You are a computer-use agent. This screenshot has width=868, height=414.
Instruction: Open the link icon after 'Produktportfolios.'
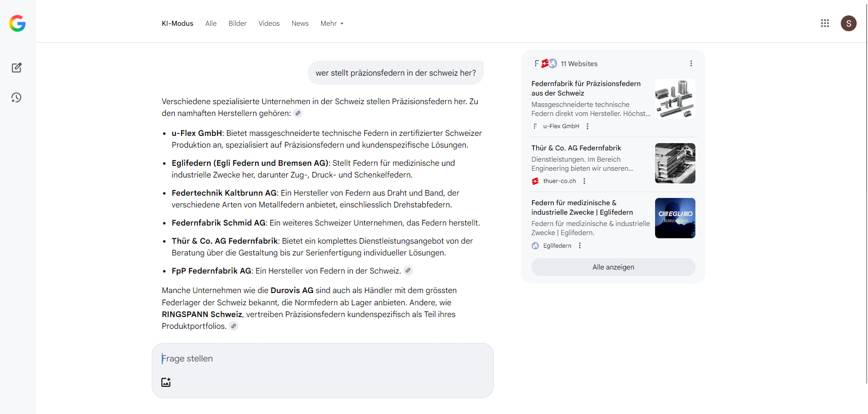coord(234,326)
